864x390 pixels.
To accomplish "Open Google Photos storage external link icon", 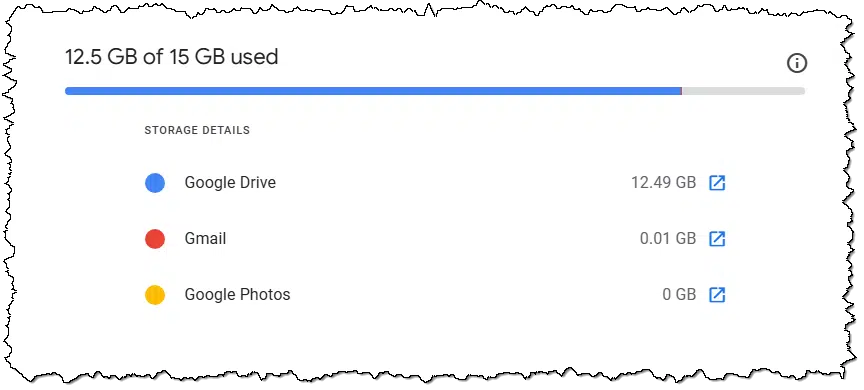I will 716,295.
